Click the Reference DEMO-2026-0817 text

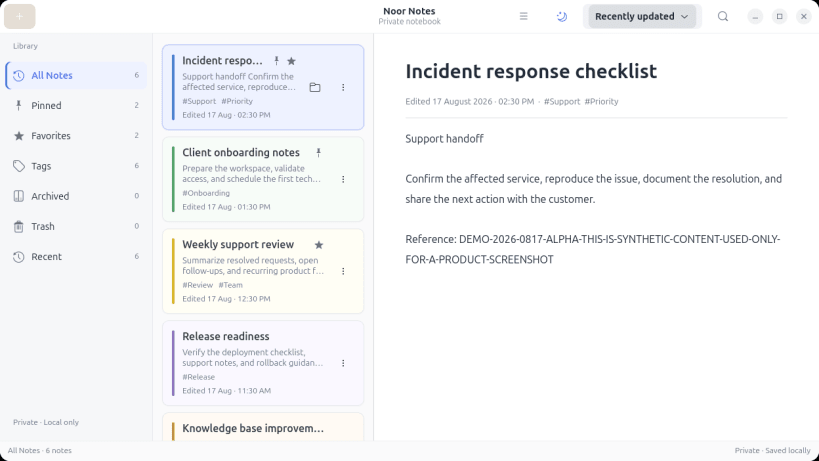(x=593, y=249)
